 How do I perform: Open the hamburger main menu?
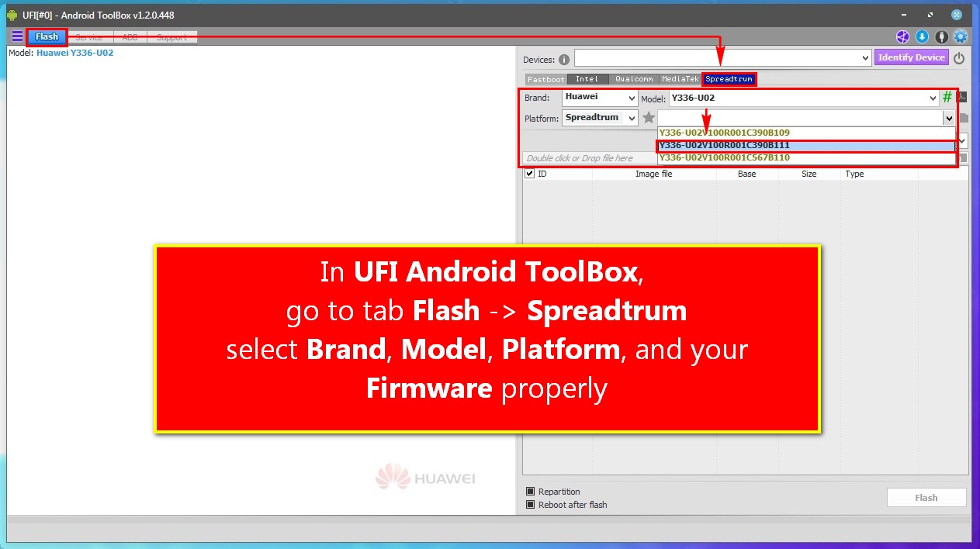[x=17, y=36]
